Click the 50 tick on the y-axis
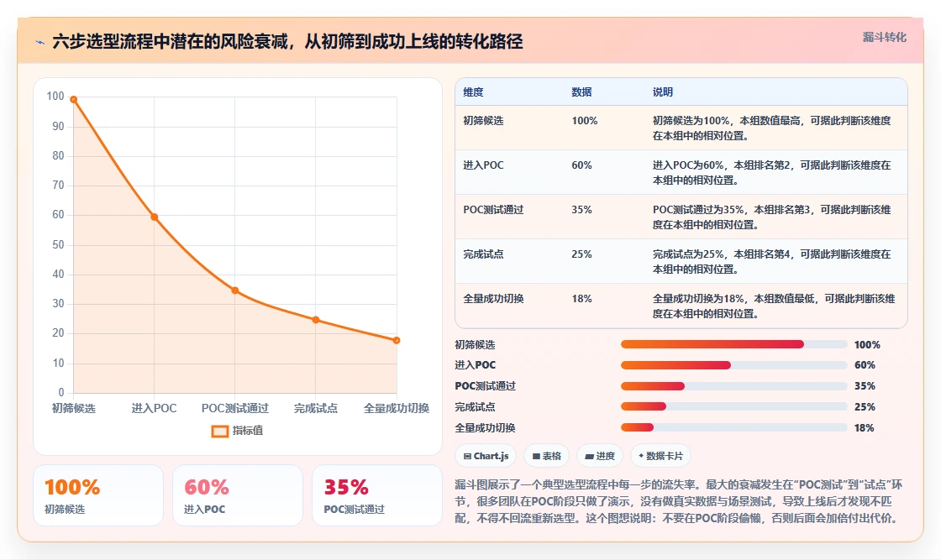The width and height of the screenshot is (941, 560). pyautogui.click(x=58, y=244)
